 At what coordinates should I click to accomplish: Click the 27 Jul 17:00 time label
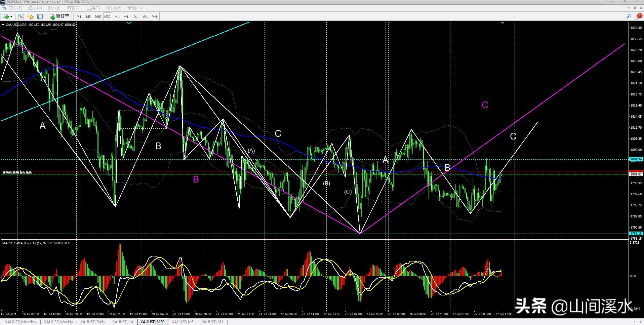(504, 314)
